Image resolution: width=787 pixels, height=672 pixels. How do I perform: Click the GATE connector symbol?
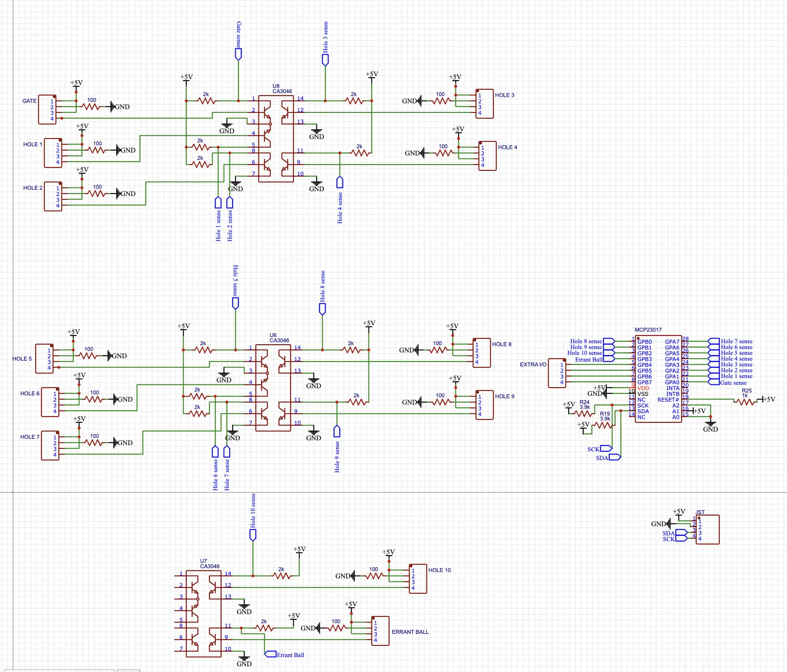pyautogui.click(x=47, y=110)
